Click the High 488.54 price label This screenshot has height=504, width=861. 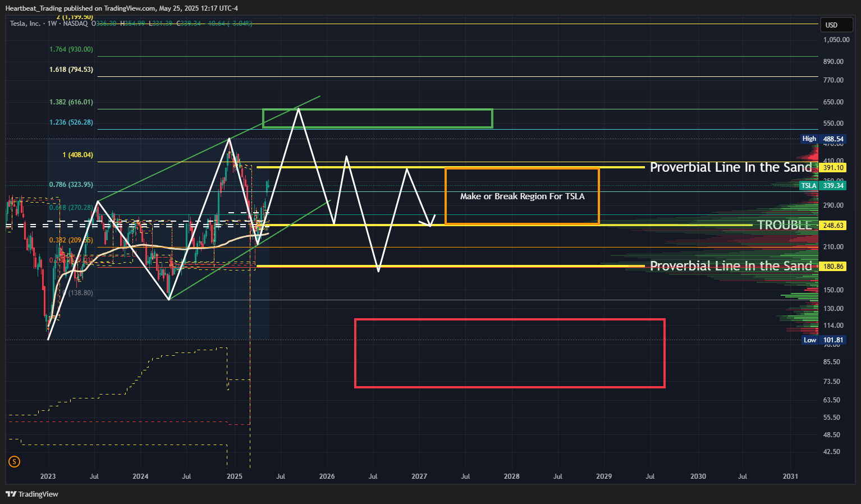pyautogui.click(x=823, y=139)
